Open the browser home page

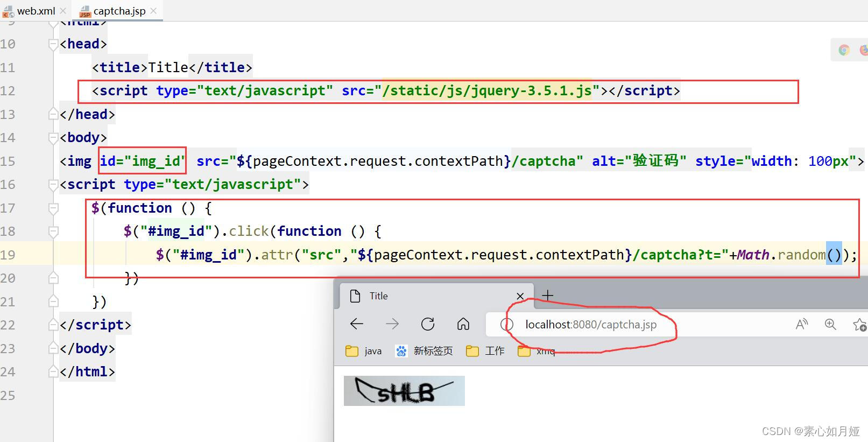click(463, 324)
